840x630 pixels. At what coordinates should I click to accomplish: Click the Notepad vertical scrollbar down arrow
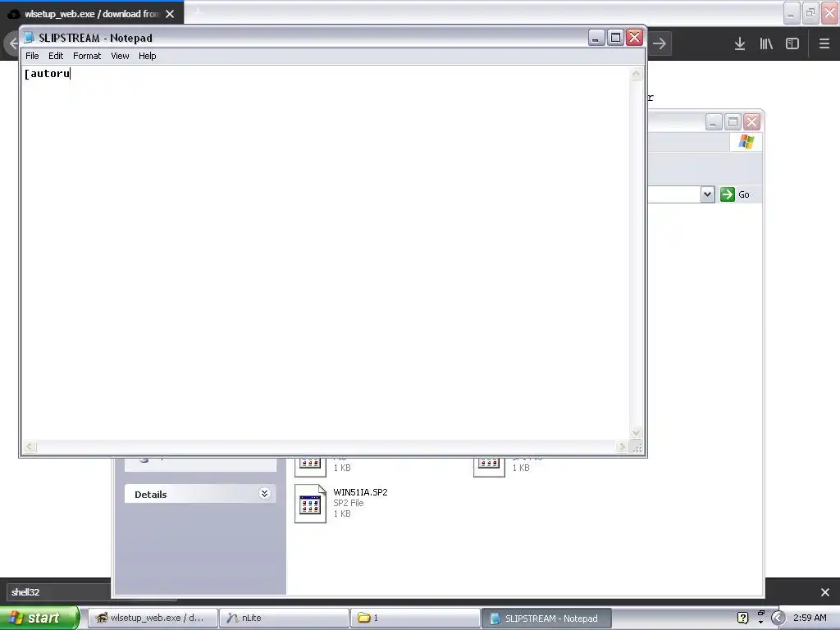636,432
